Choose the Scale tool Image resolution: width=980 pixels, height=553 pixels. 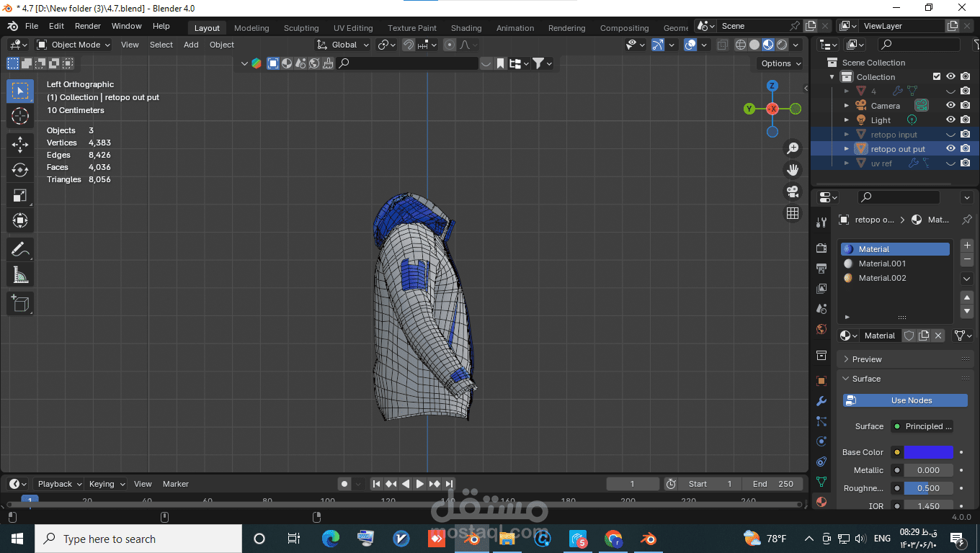click(x=20, y=195)
